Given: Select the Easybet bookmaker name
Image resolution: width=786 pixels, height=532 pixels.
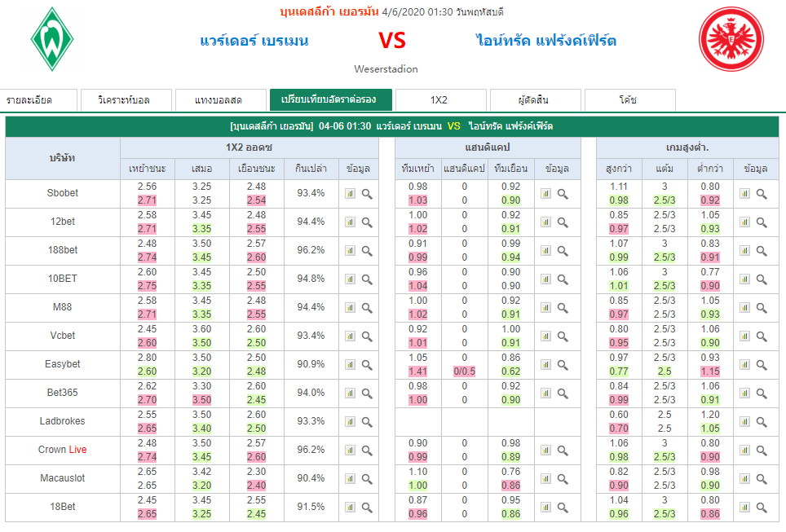Looking at the screenshot, I should (x=63, y=364).
